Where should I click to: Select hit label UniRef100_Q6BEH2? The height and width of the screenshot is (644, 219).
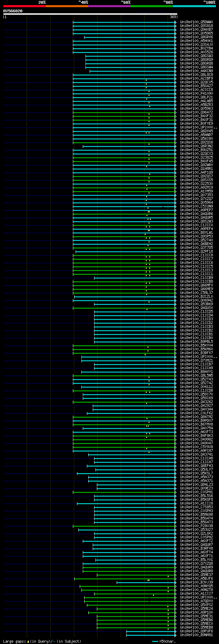(x=196, y=244)
